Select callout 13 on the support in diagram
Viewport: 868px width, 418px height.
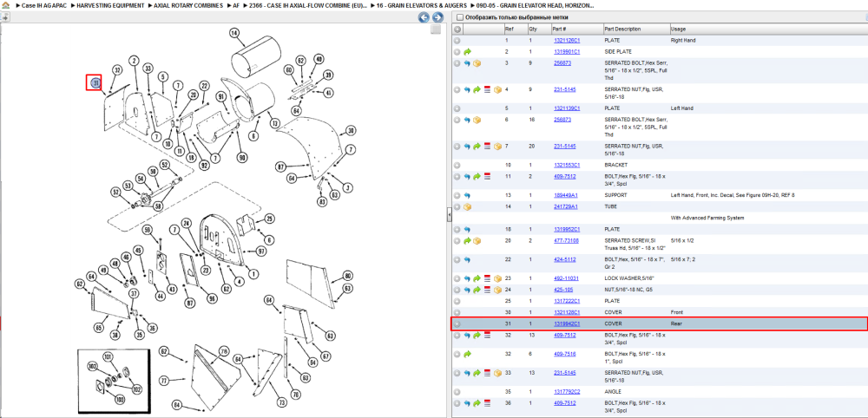tap(273, 123)
